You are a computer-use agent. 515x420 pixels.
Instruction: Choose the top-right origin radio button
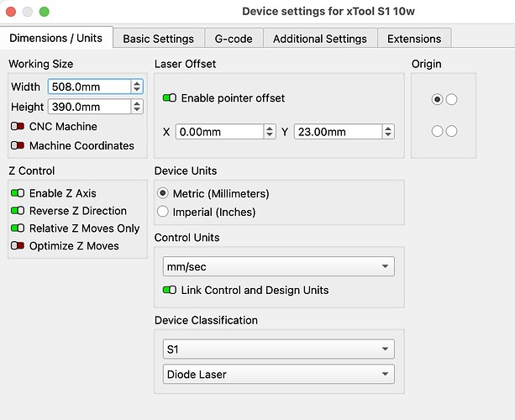tap(452, 99)
